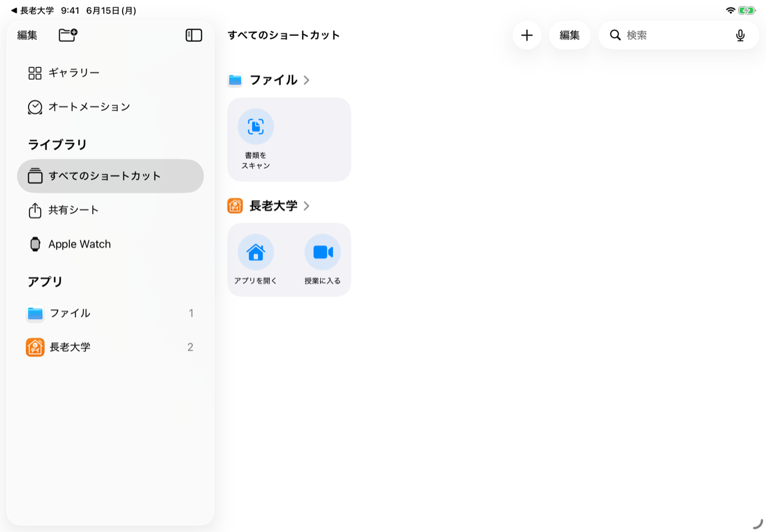The width and height of the screenshot is (766, 532).
Task: Click the すべてのショートカット page title
Action: click(284, 35)
